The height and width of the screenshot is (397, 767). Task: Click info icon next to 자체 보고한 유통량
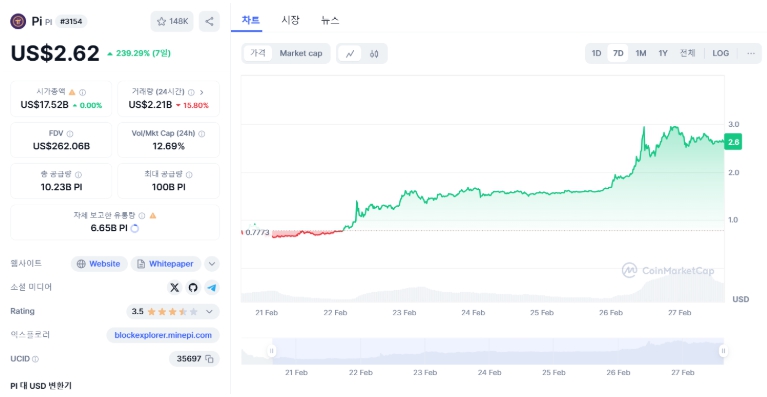click(142, 216)
